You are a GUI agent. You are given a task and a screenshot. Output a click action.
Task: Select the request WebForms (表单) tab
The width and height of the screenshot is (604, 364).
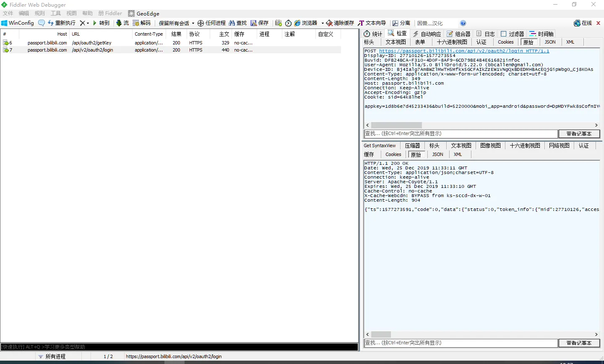pos(420,42)
